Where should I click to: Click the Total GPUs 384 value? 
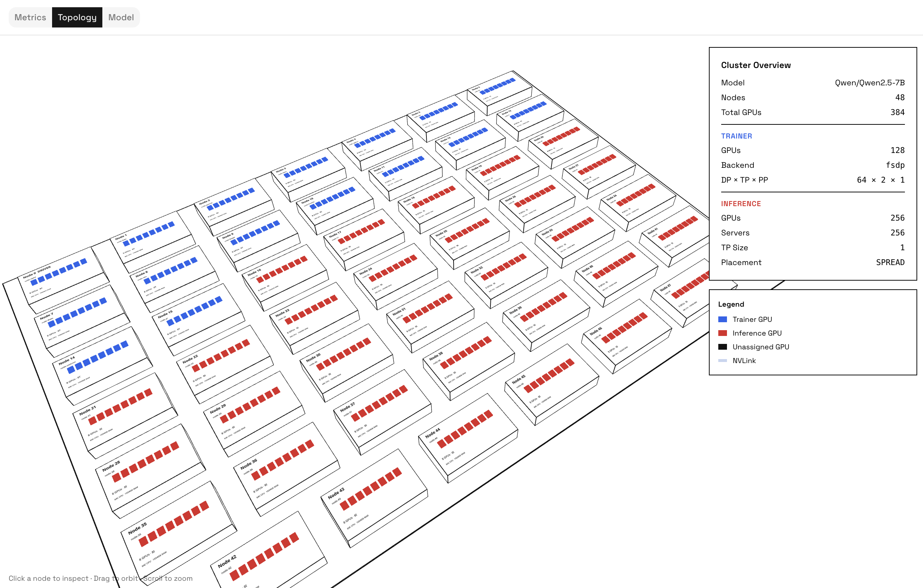[x=897, y=112]
